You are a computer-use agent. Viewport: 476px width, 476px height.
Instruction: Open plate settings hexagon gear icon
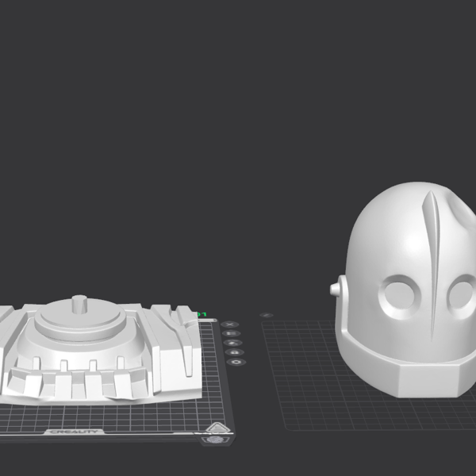(236, 363)
